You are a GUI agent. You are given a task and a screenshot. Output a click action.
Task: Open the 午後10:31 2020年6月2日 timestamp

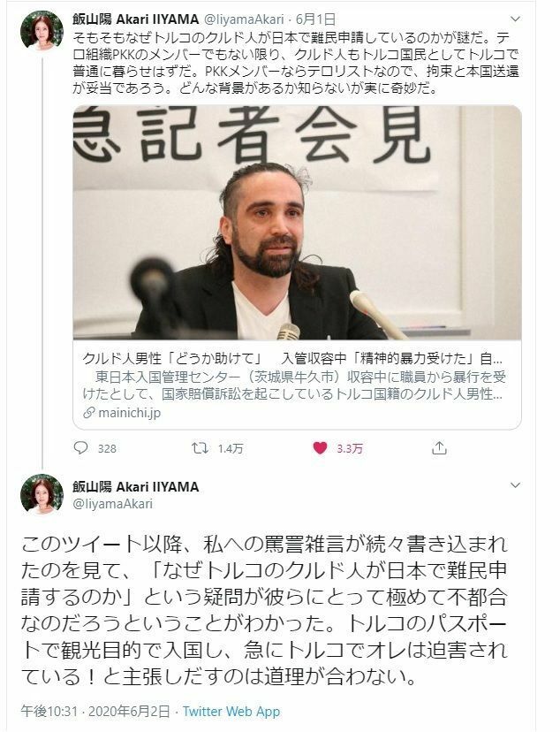click(95, 711)
